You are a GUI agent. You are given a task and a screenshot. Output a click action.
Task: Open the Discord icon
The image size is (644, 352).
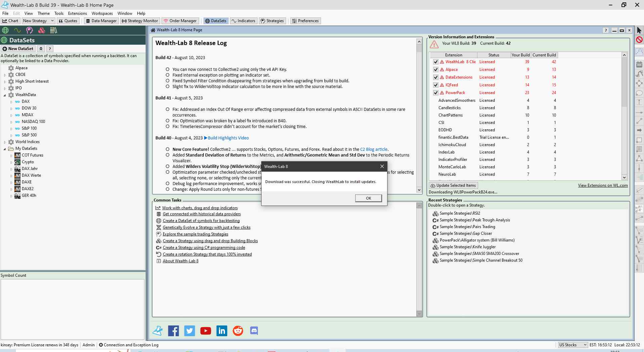point(254,331)
